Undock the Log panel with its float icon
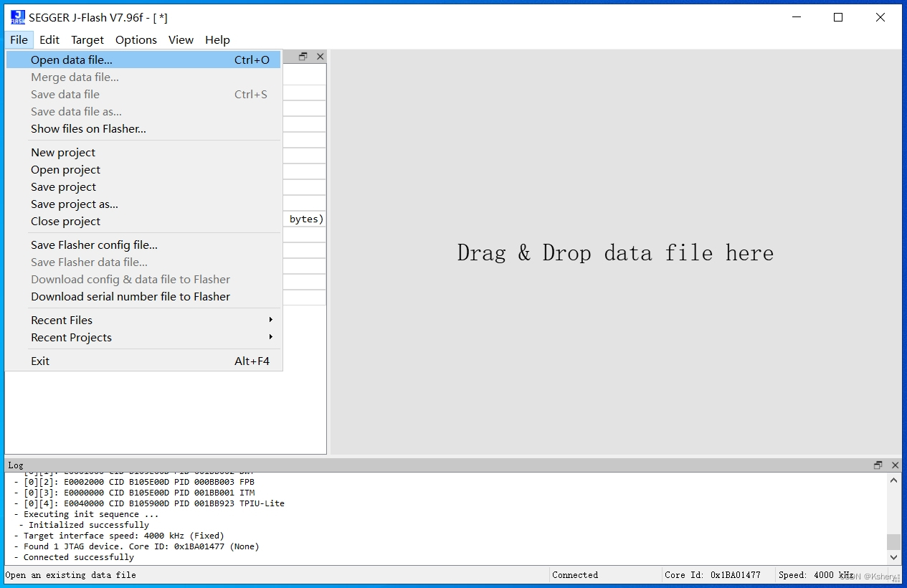This screenshot has height=588, width=907. coord(878,465)
